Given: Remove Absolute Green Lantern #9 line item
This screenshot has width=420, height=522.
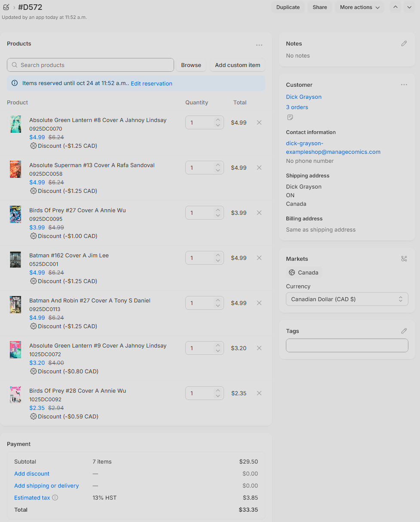Looking at the screenshot, I should pos(259,348).
